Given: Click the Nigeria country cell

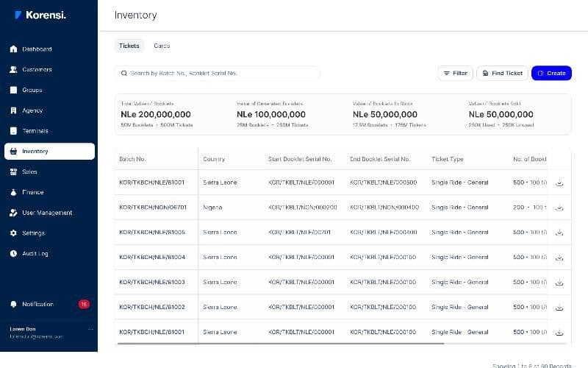Looking at the screenshot, I should 212,208.
